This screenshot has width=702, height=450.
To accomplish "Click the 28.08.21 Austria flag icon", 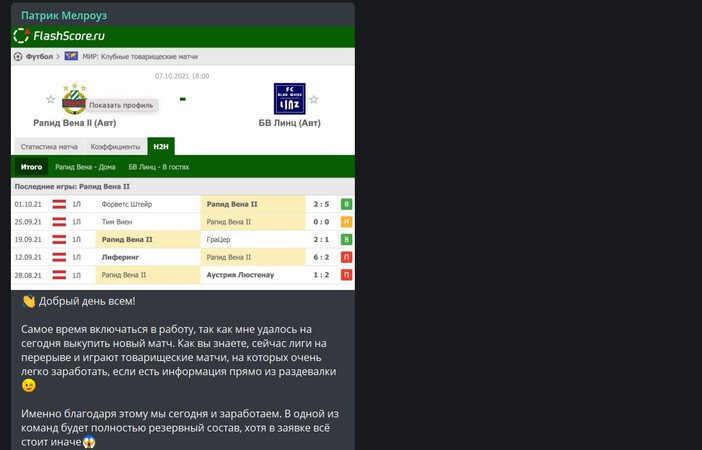I will coord(59,275).
